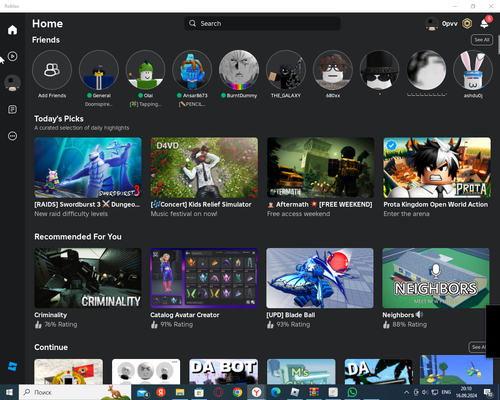Click See All next to Friends
This screenshot has height=400, width=500.
coord(482,40)
